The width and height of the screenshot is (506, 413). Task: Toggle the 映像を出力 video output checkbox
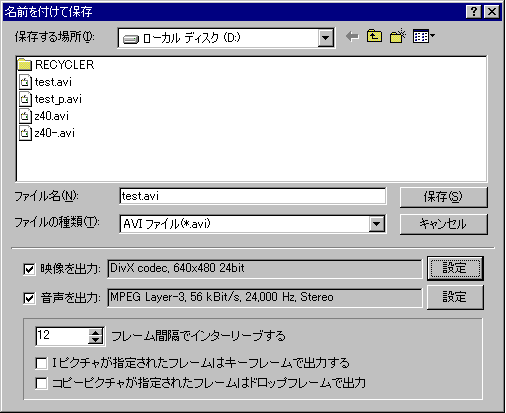coord(29,269)
